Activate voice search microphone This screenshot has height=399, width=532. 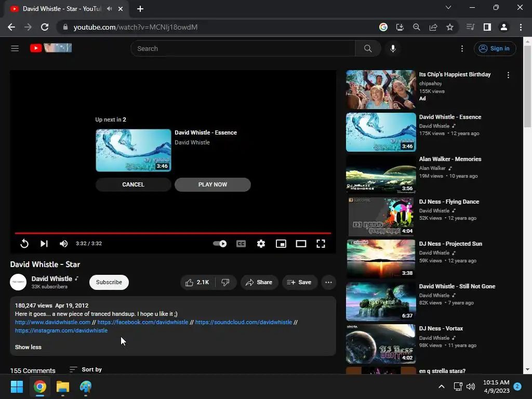[393, 48]
